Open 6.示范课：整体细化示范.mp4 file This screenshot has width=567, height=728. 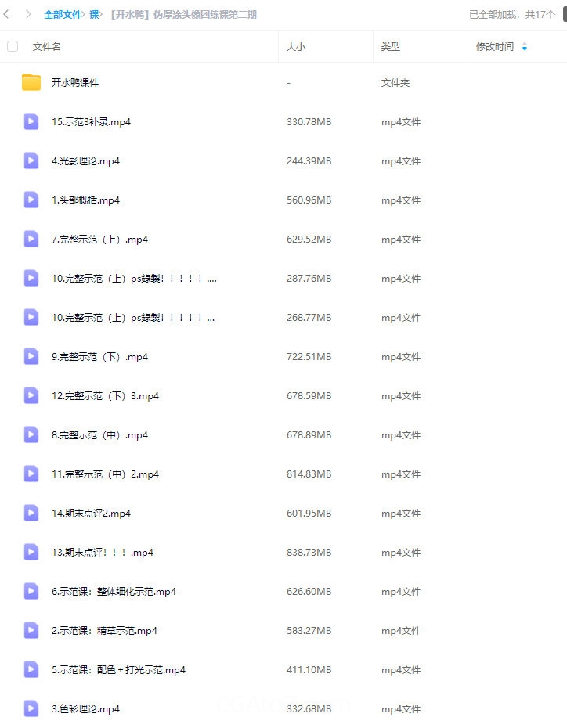114,592
